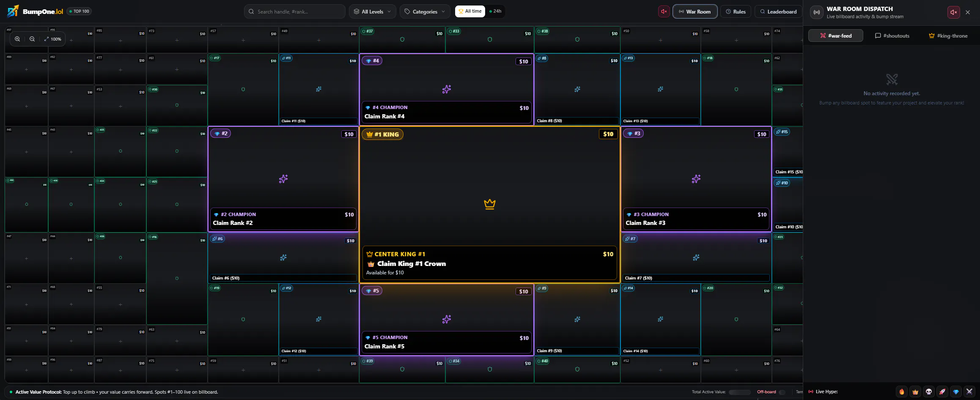980x400 pixels.
Task: Switch to the #king-throne tab
Action: pos(948,36)
